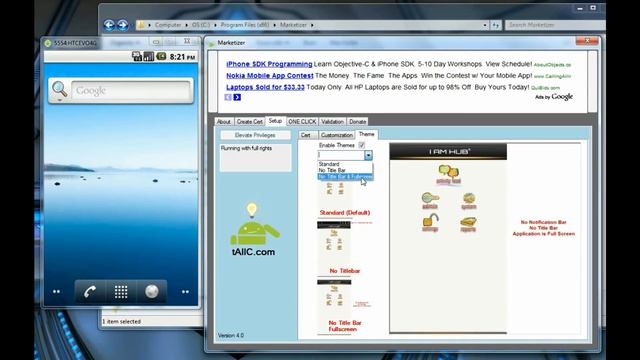The height and width of the screenshot is (360, 640).
Task: Tap the 8:21 PM clock in the emulator
Action: point(182,57)
